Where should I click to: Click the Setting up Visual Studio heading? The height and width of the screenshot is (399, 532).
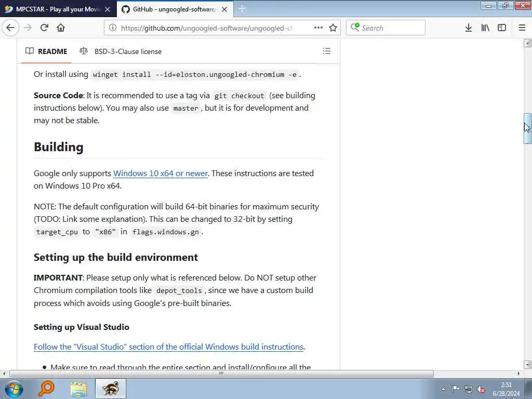pos(82,327)
